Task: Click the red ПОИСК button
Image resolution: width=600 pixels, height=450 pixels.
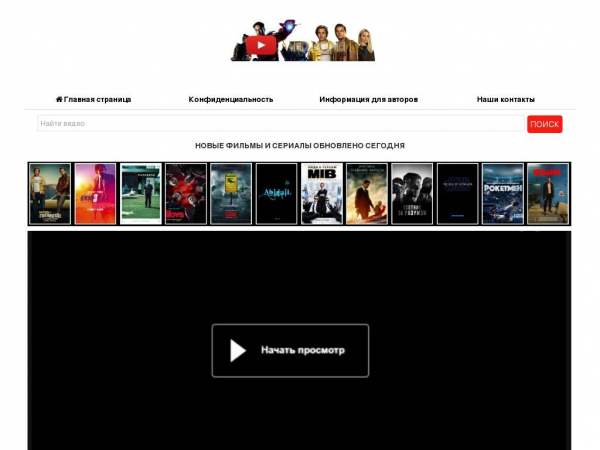Action: tap(545, 124)
